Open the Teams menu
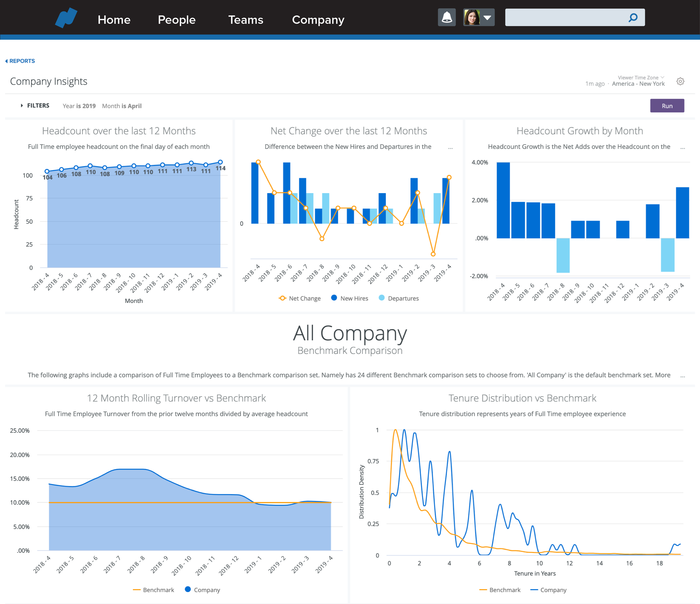This screenshot has height=604, width=700. [245, 20]
